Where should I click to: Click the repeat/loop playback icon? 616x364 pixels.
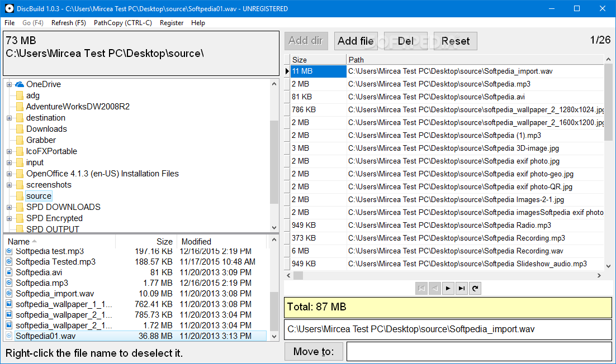coord(475,288)
